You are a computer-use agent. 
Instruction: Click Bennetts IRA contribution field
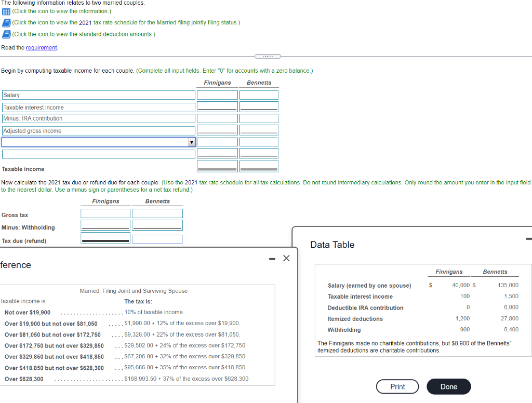pos(259,118)
